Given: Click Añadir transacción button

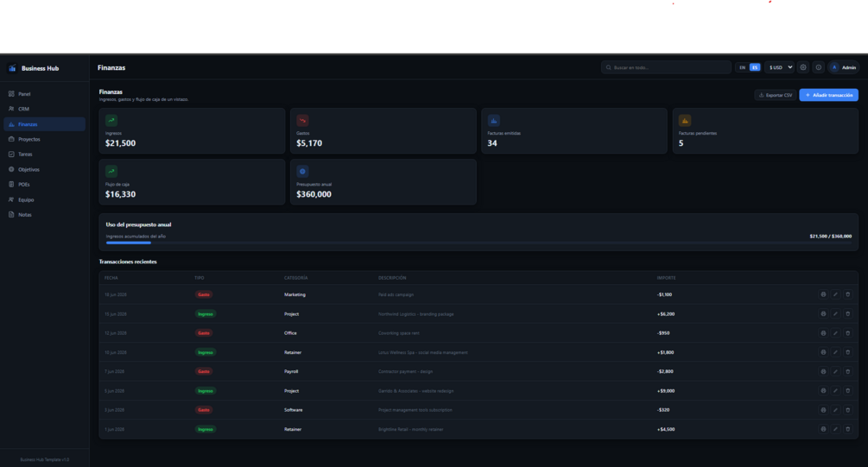Looking at the screenshot, I should [x=828, y=95].
